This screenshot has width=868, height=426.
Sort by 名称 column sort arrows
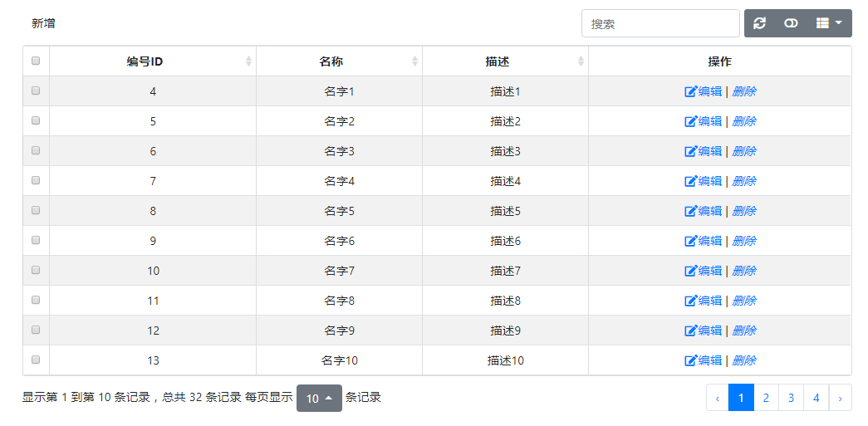414,61
